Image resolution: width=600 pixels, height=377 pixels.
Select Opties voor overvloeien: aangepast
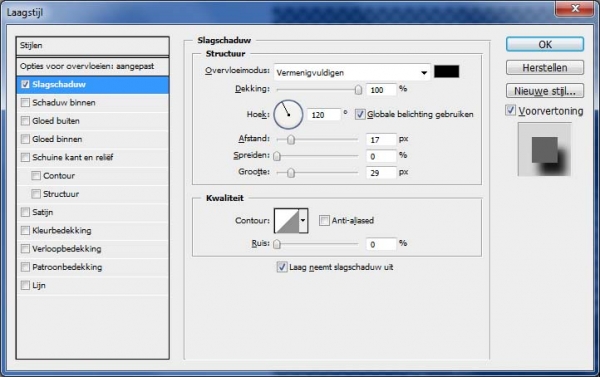click(93, 67)
